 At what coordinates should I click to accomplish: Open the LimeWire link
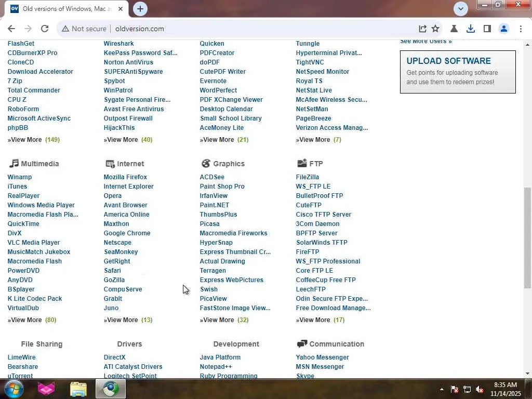21,357
